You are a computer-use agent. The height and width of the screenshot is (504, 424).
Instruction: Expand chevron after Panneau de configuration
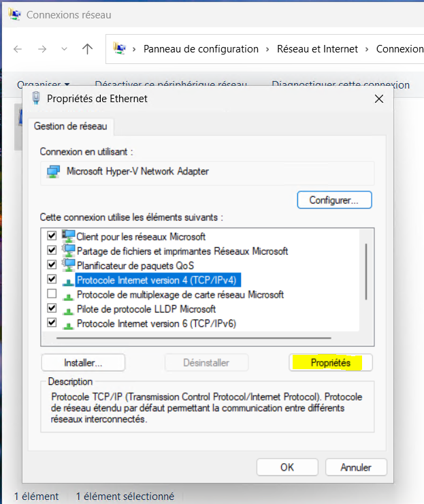[x=267, y=49]
